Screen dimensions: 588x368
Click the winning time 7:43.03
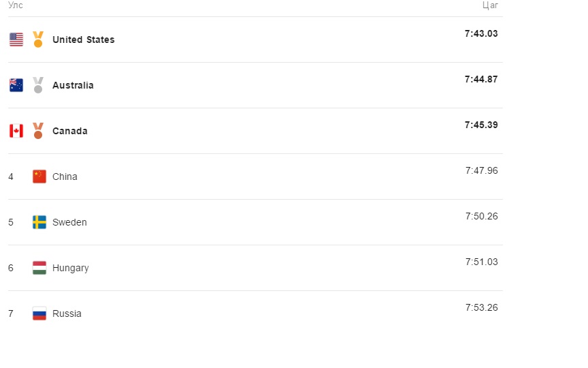point(481,33)
